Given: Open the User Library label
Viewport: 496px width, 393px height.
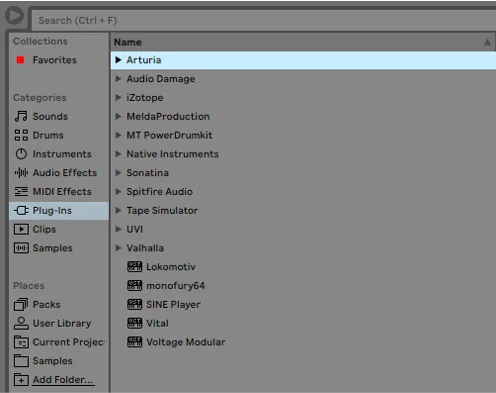Looking at the screenshot, I should 62,323.
